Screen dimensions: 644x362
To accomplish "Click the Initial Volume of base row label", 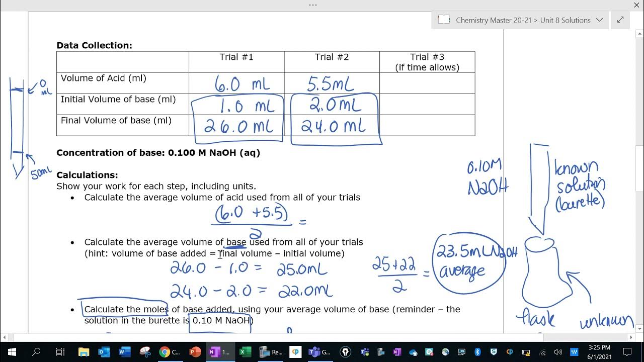I will 118,99.
